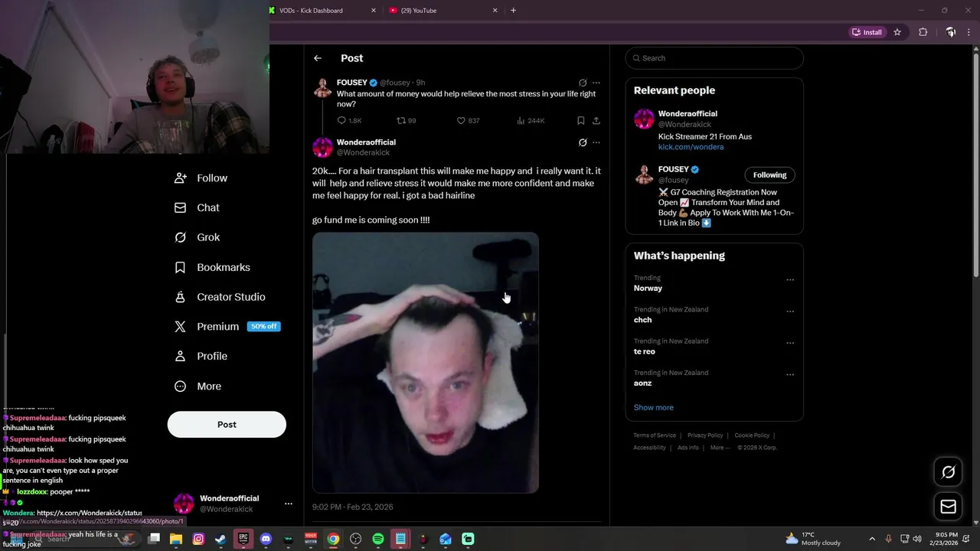Open Bookmarks in the sidebar
980x551 pixels.
tap(213, 267)
